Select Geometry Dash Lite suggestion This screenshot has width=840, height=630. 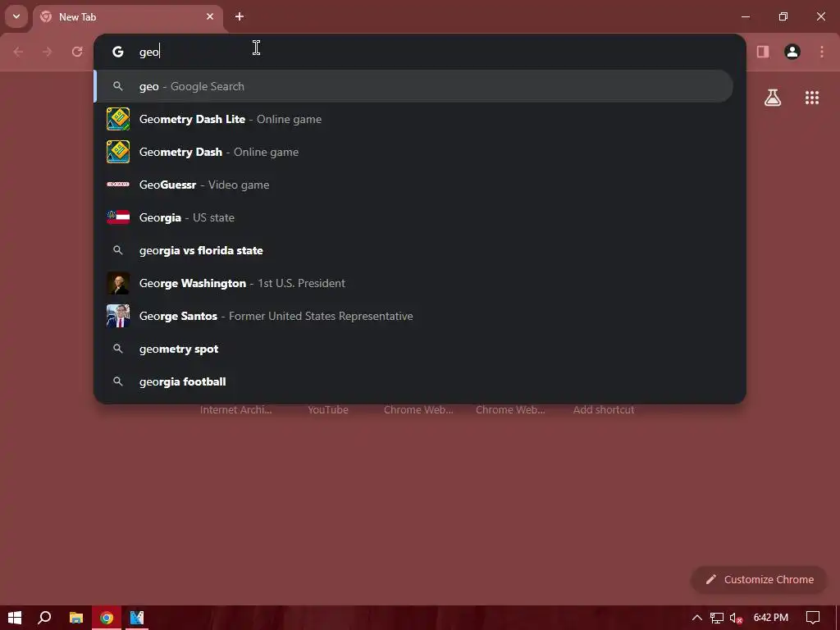click(413, 119)
